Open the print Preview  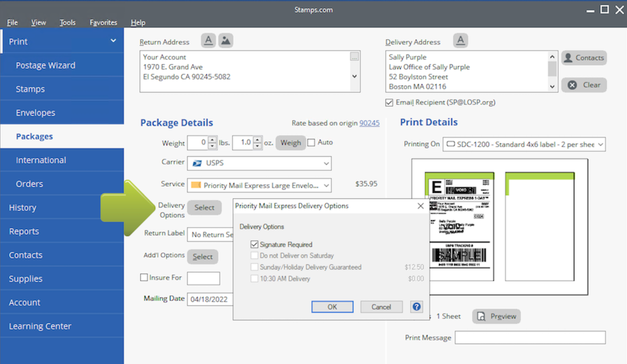[x=496, y=316]
